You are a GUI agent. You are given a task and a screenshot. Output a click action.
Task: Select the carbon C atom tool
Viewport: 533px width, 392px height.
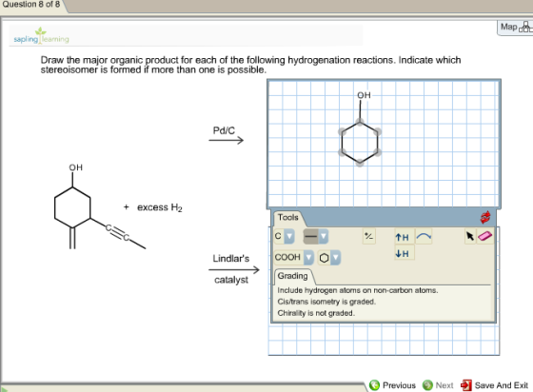[x=278, y=236]
